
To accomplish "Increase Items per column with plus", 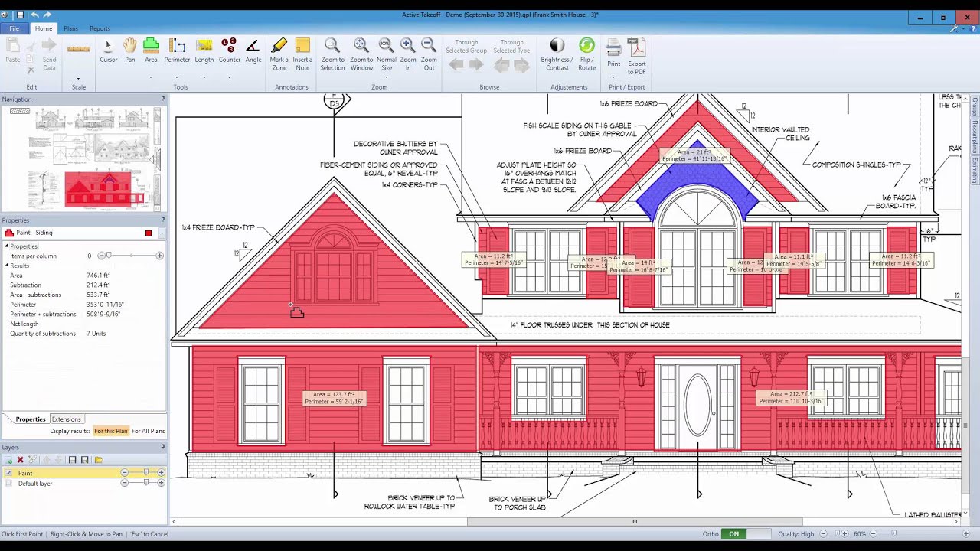I will (159, 256).
